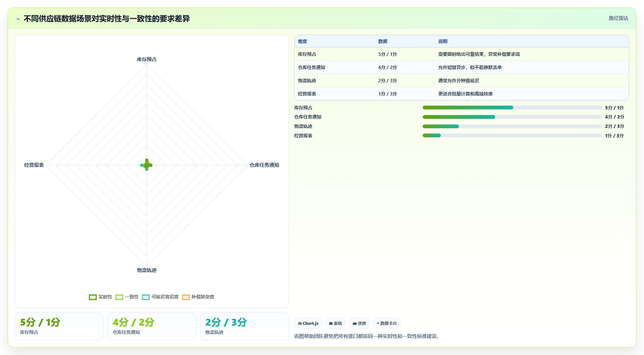Open the 4分 / 2分 仓库任务通知 data card
644x355 pixels.
[152, 326]
